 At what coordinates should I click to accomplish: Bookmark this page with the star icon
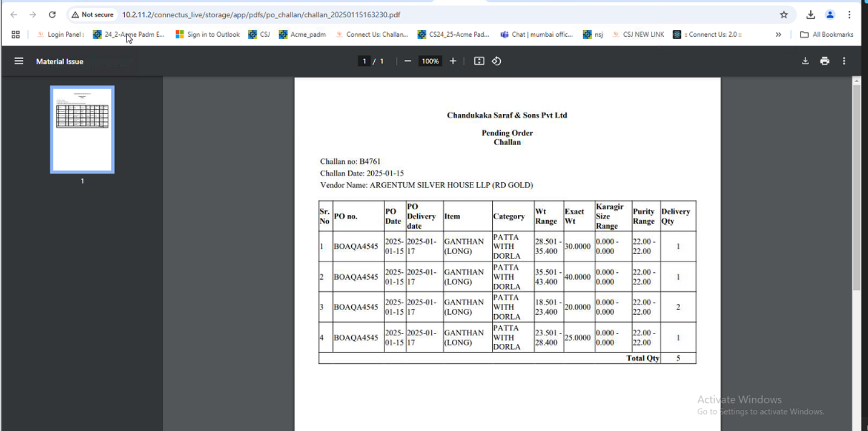click(784, 15)
